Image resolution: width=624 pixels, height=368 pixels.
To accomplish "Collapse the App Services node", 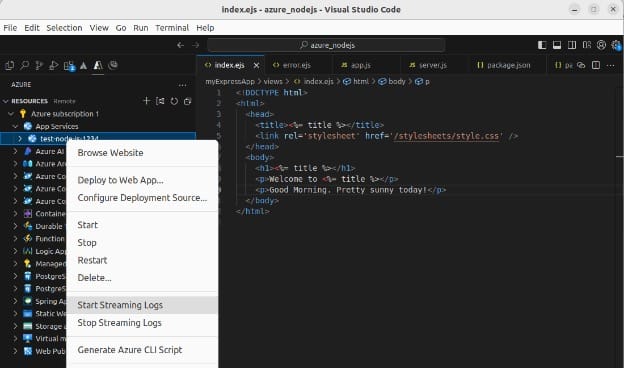I will point(16,126).
